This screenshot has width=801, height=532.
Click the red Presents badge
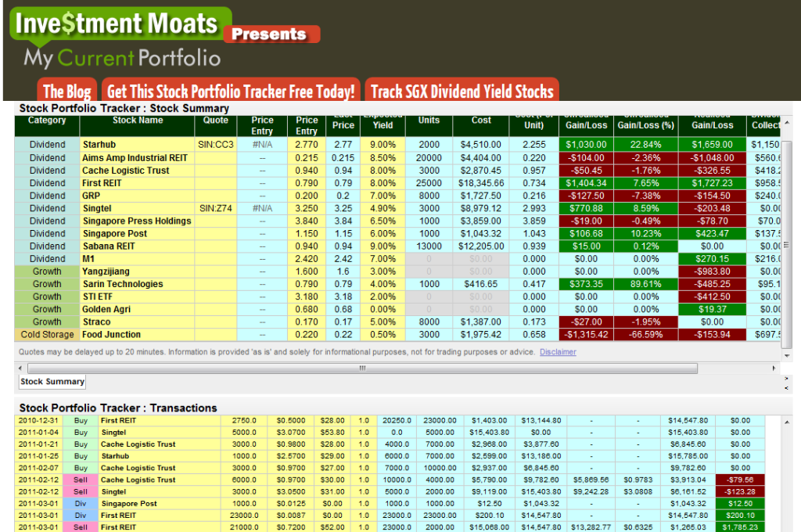coord(271,34)
